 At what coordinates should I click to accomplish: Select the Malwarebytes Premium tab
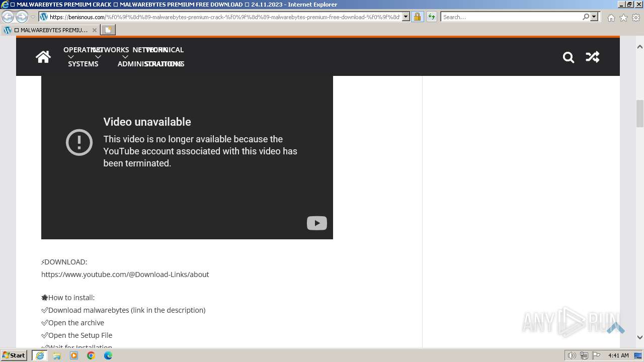(x=50, y=30)
